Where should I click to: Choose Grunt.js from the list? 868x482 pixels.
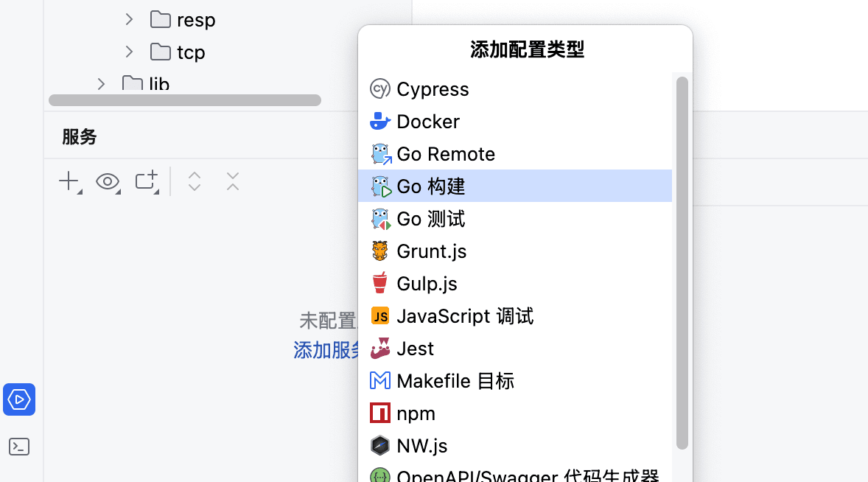(x=431, y=251)
